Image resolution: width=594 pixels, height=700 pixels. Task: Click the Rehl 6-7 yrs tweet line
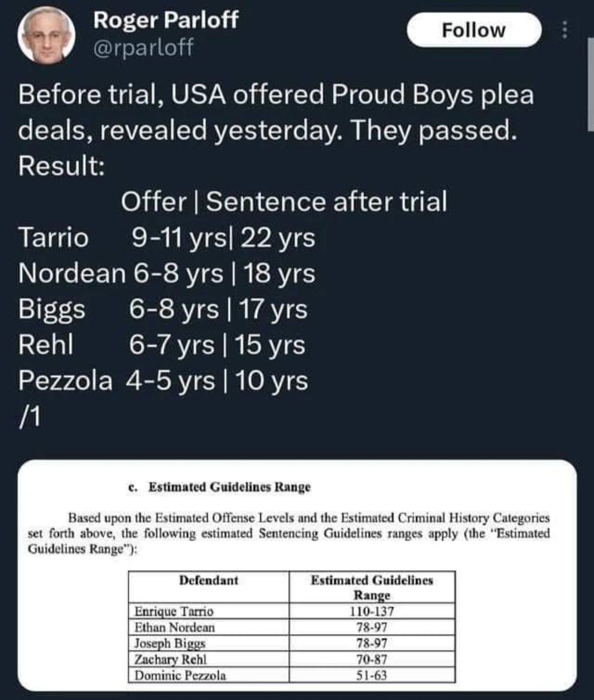[162, 345]
